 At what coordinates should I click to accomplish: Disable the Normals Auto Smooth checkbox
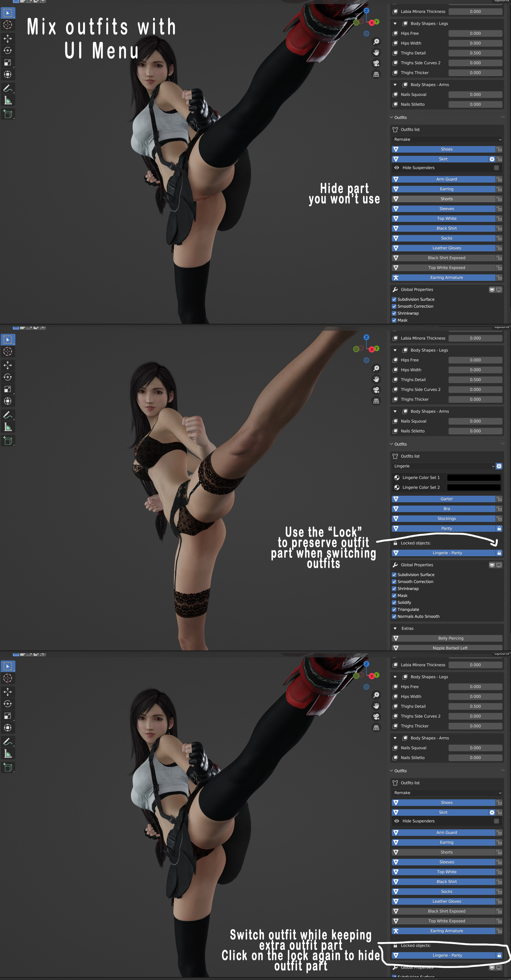(394, 616)
